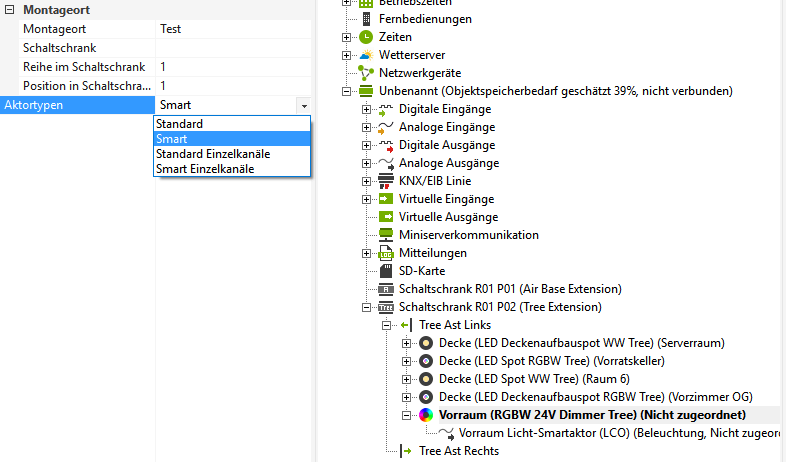This screenshot has height=462, width=786.
Task: Click the Montageort value field Test
Action: [230, 29]
